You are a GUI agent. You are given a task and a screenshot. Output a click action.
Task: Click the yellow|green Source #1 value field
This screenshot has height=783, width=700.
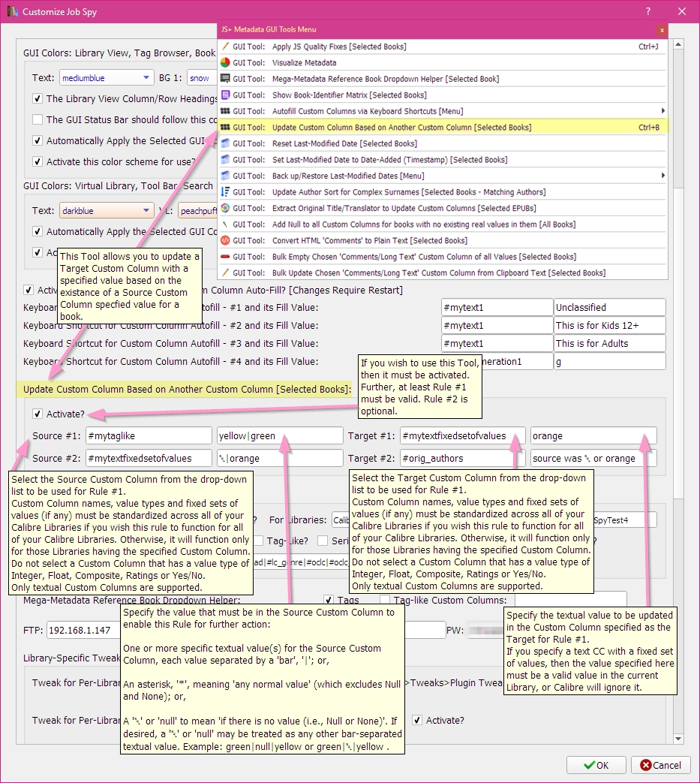click(x=280, y=435)
